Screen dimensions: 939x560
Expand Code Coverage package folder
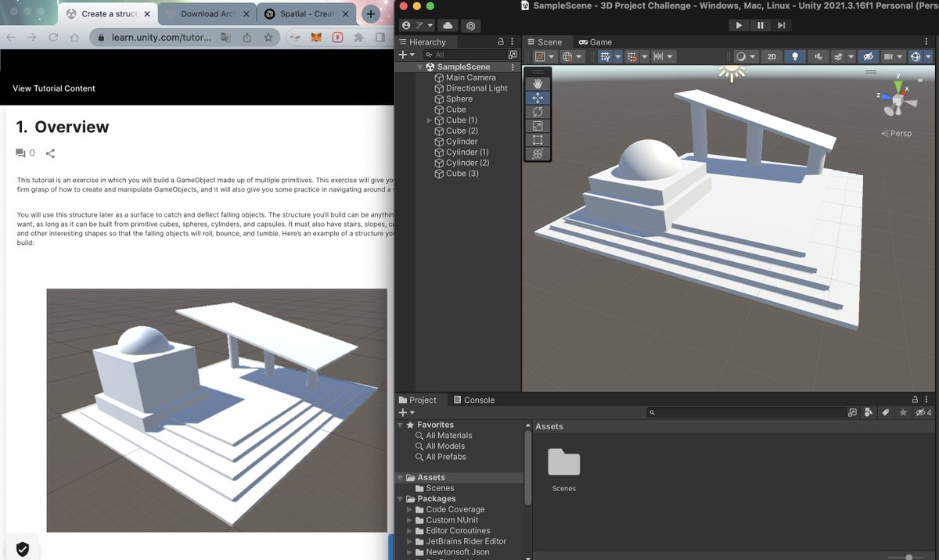(409, 509)
